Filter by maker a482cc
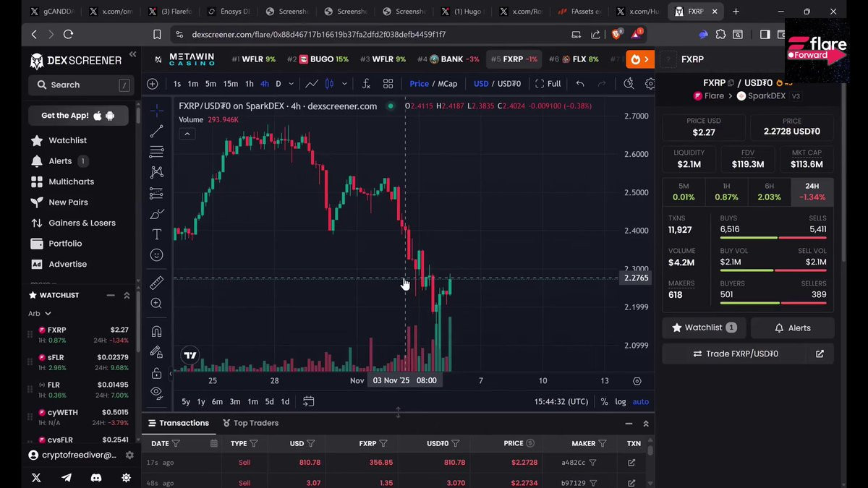Viewport: 868px width, 488px height. click(x=592, y=463)
